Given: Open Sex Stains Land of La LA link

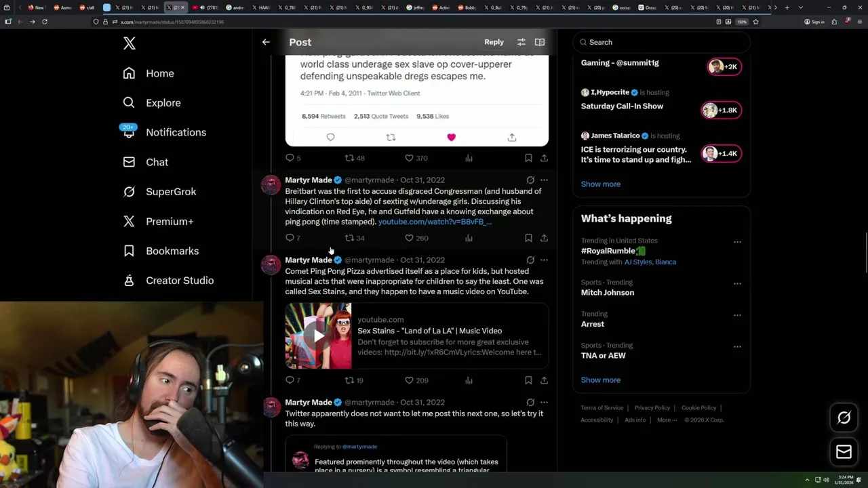Looking at the screenshot, I should (x=429, y=331).
